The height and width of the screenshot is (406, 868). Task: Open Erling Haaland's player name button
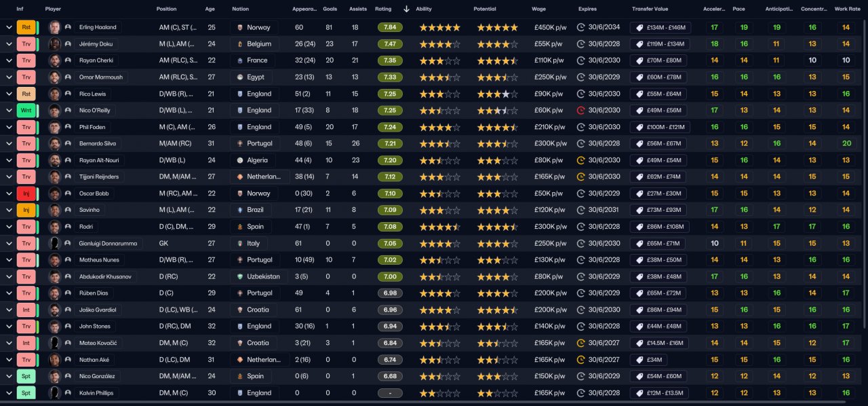pos(98,27)
